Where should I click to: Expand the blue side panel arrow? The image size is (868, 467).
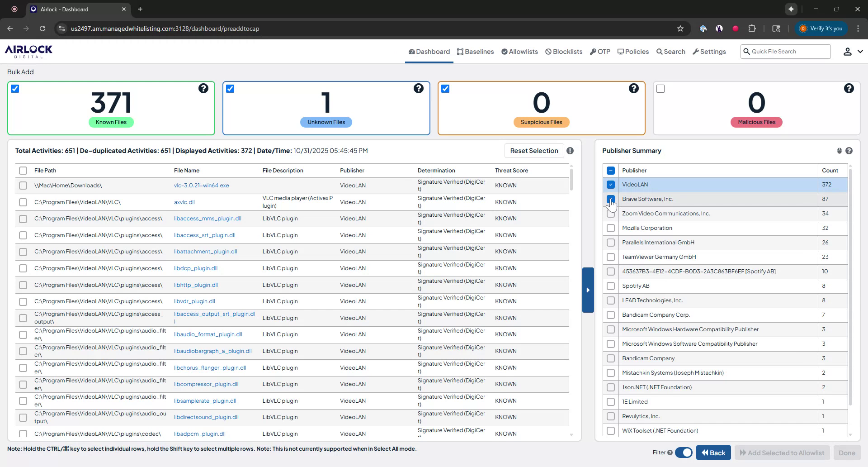(x=588, y=290)
